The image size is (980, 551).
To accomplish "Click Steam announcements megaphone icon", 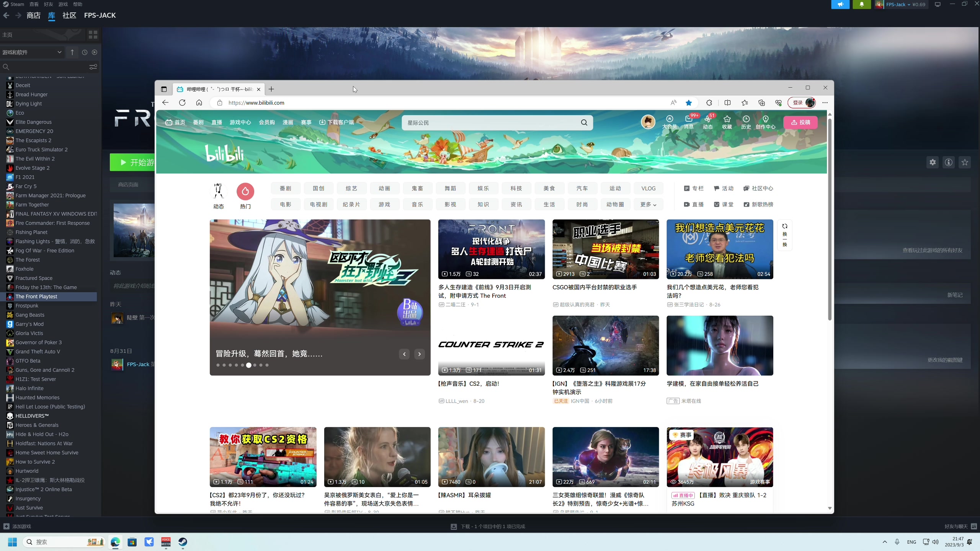I will coord(840,5).
